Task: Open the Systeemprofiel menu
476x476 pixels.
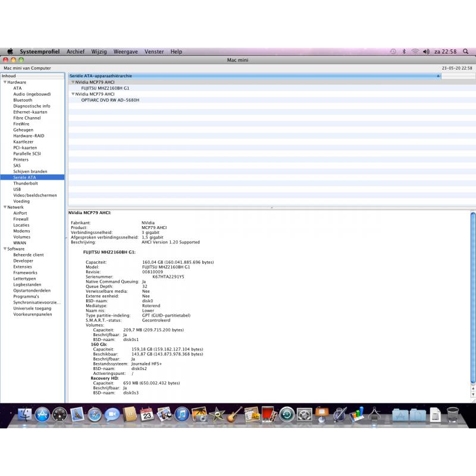Action: coord(40,52)
